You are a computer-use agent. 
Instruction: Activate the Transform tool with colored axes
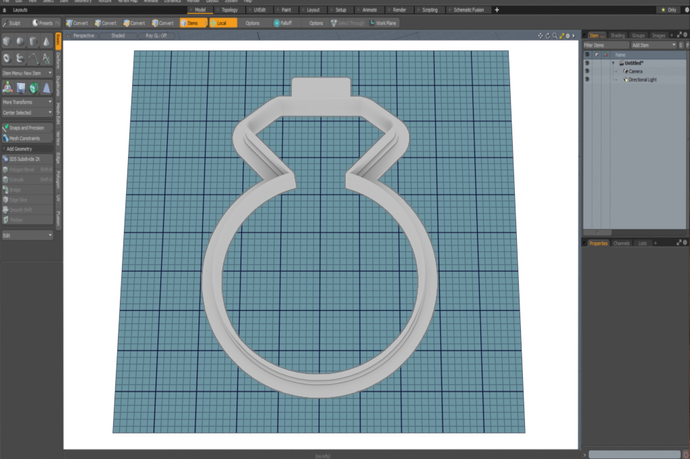tap(7, 88)
